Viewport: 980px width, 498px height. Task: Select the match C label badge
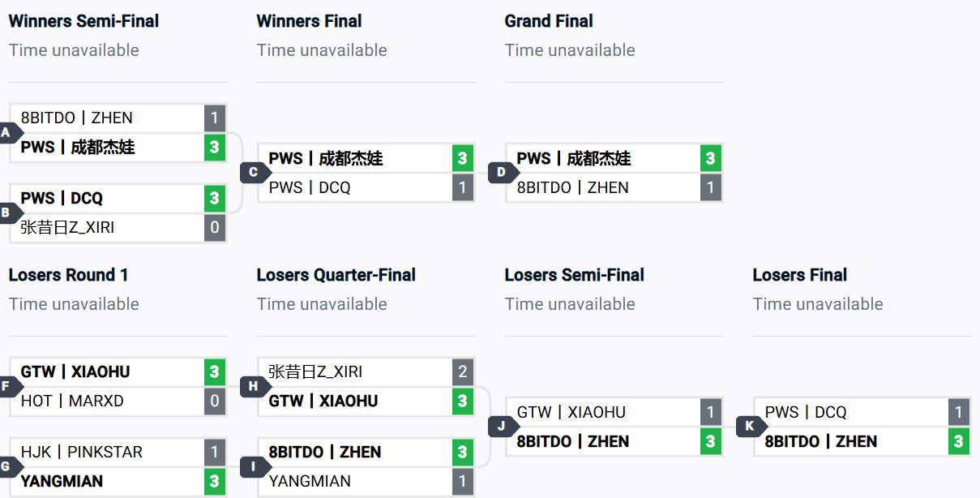point(255,172)
